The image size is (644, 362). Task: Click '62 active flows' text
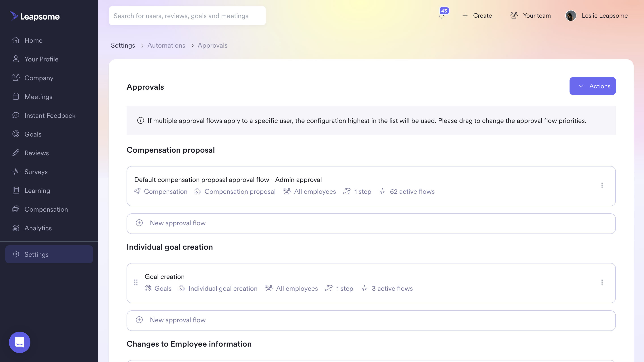412,191
